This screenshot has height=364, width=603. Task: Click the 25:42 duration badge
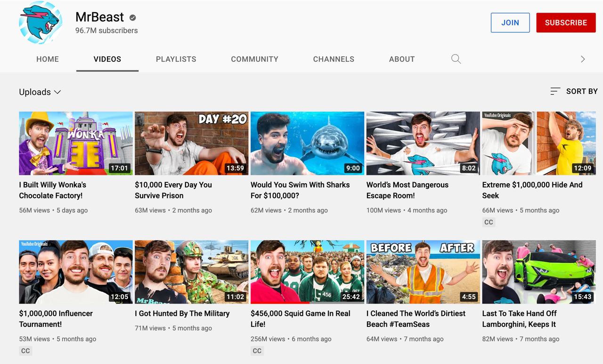[351, 297]
